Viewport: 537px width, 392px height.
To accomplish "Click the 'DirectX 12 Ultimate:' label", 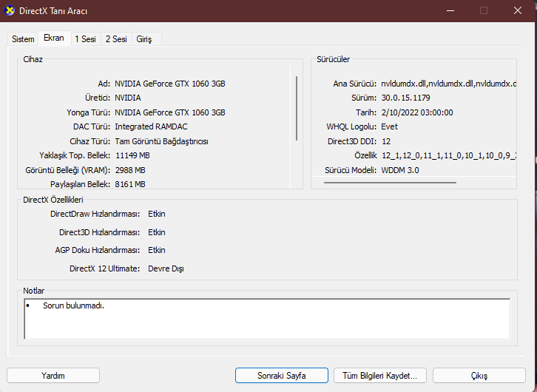I will (x=104, y=268).
